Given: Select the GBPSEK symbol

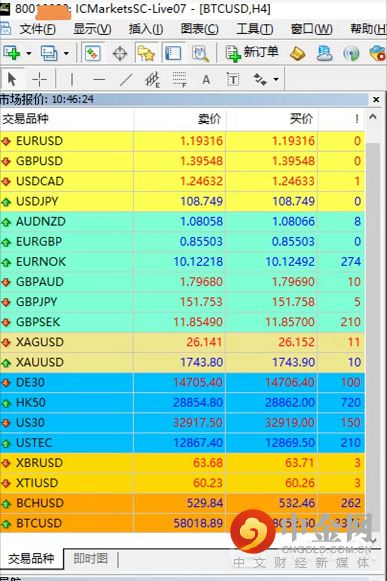Looking at the screenshot, I should tap(38, 322).
